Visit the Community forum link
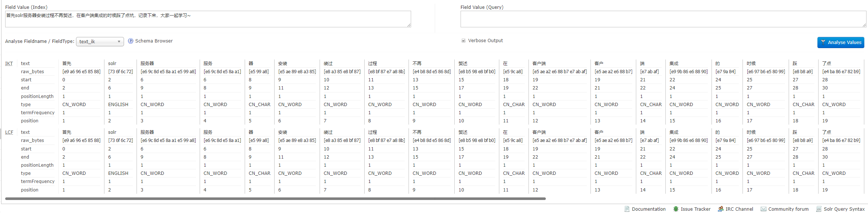 point(788,209)
